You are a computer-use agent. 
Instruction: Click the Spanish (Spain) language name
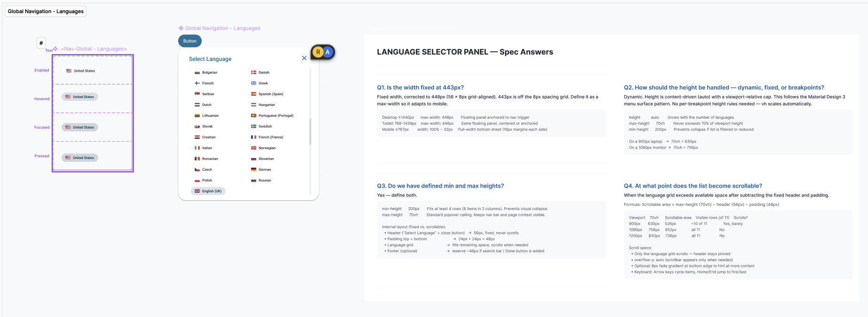pyautogui.click(x=271, y=94)
